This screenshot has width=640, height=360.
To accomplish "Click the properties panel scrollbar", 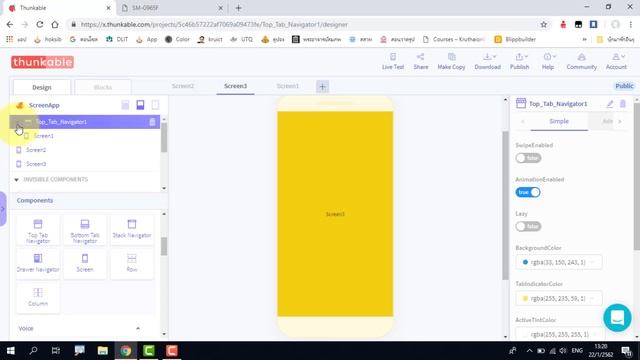I will point(637,176).
